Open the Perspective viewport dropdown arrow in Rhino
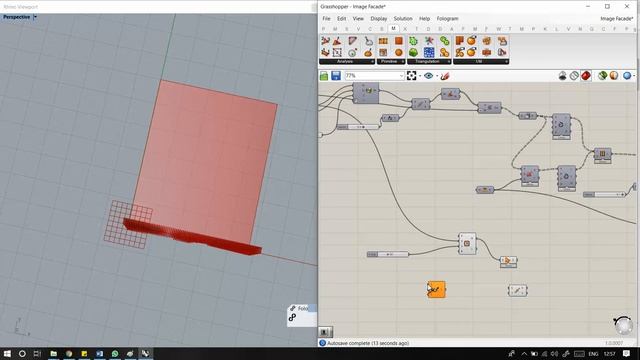Screen dimensions: 640x360 point(35,17)
